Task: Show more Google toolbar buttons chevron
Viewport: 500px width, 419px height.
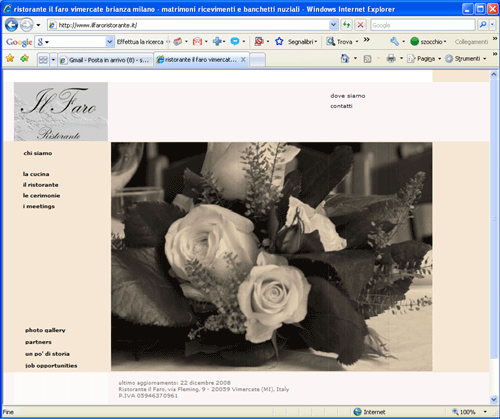Action: tap(367, 40)
